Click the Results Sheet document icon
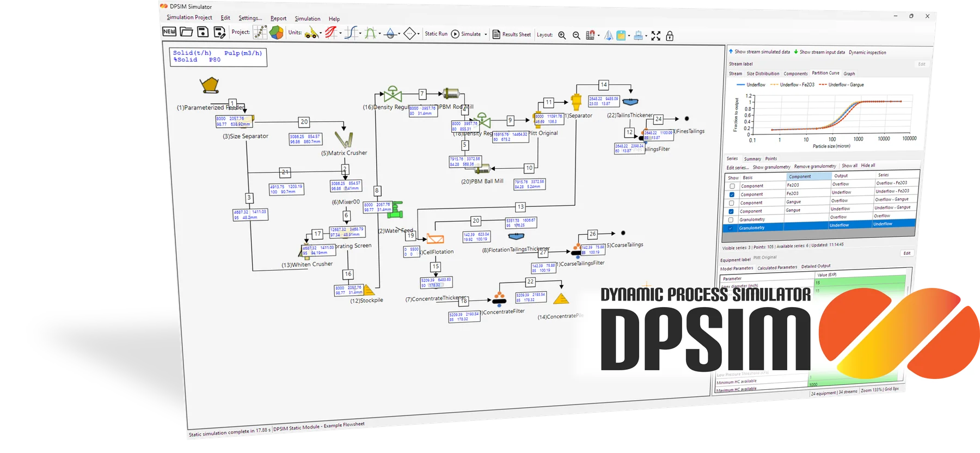Image resolution: width=980 pixels, height=453 pixels. pos(496,34)
